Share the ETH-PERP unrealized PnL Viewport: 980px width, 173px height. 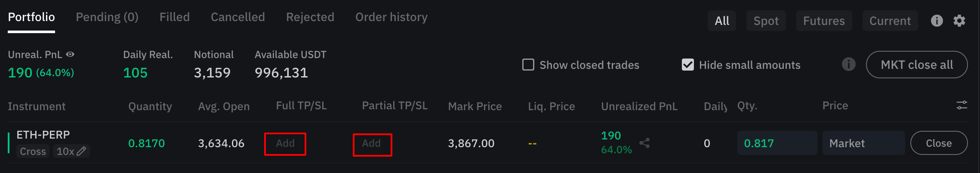click(644, 143)
